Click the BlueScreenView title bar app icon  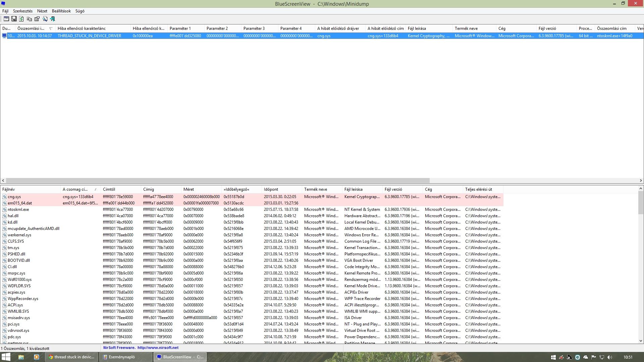pos(3,4)
